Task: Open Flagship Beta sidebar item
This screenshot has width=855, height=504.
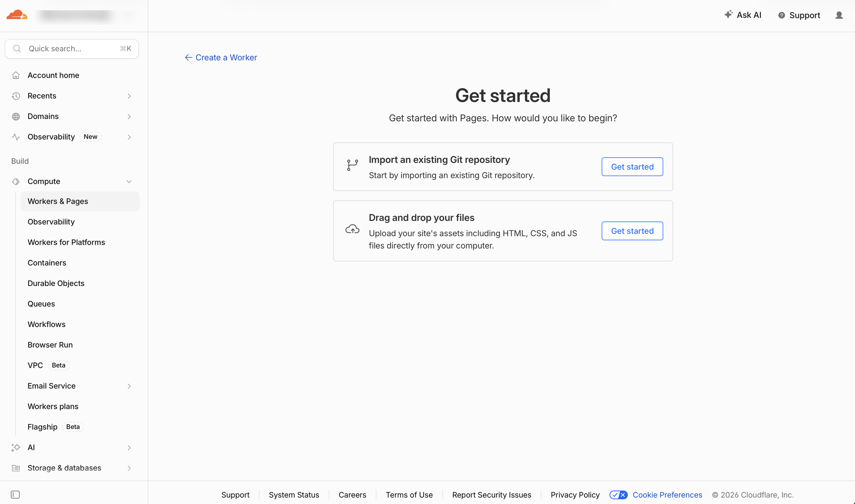Action: (x=55, y=427)
